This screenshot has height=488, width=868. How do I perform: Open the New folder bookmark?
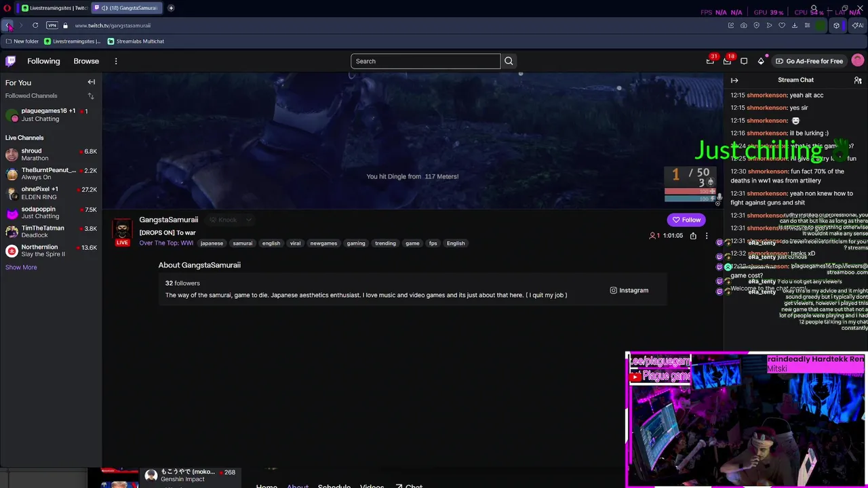click(22, 41)
